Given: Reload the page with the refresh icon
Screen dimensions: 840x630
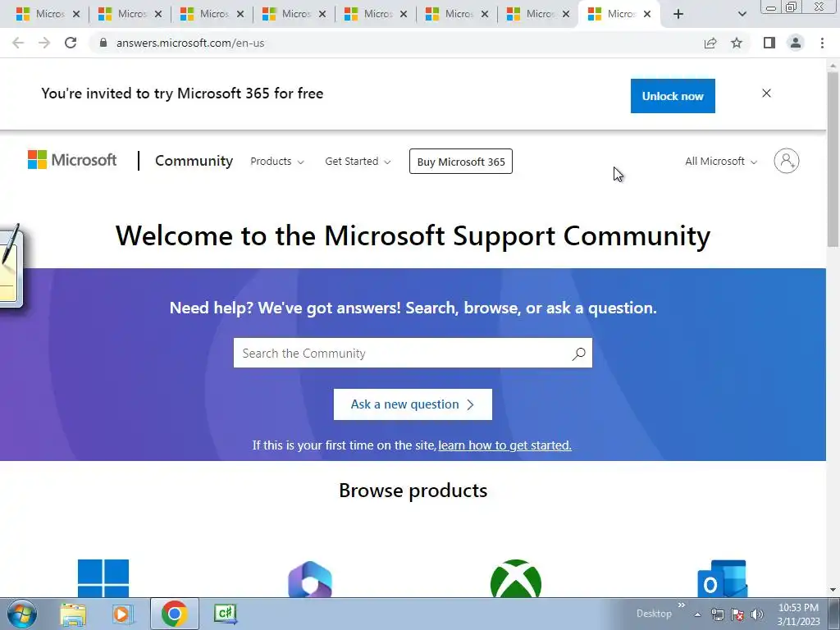Looking at the screenshot, I should [x=71, y=43].
